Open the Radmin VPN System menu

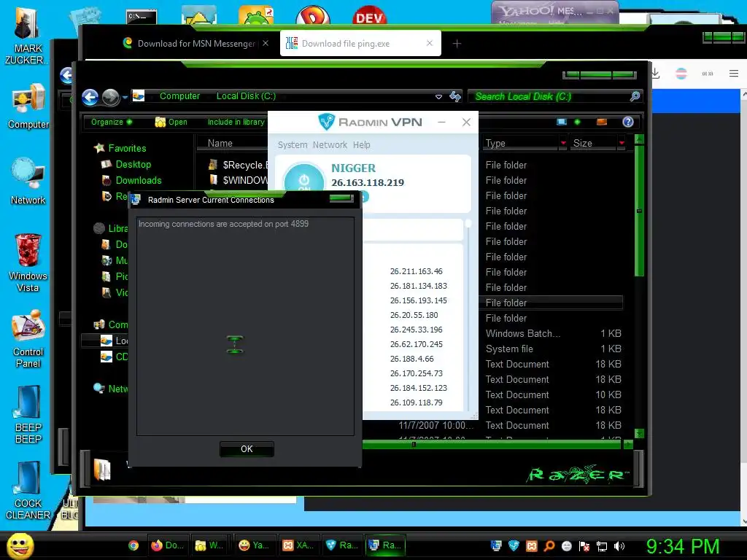point(293,145)
